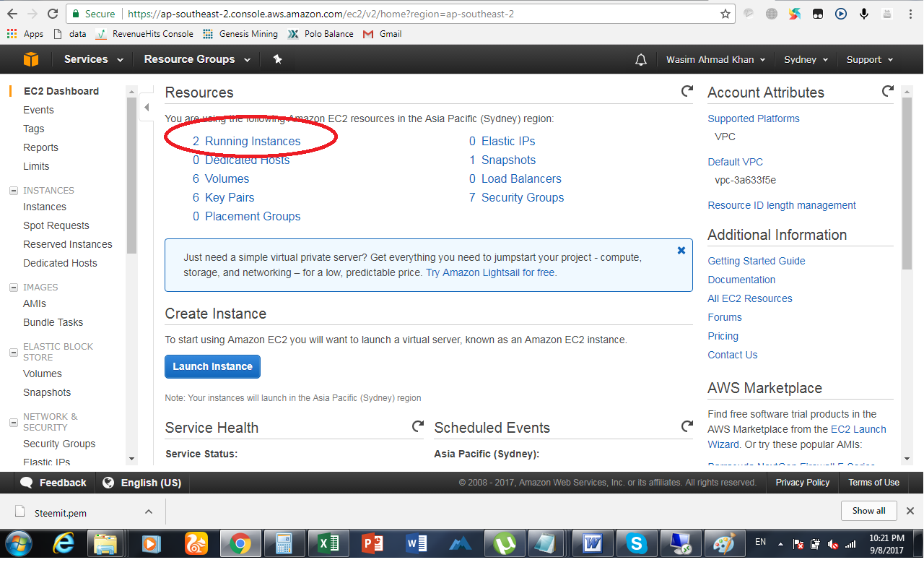
Task: Click the sidebar vertical scrollbar
Action: pos(131,175)
